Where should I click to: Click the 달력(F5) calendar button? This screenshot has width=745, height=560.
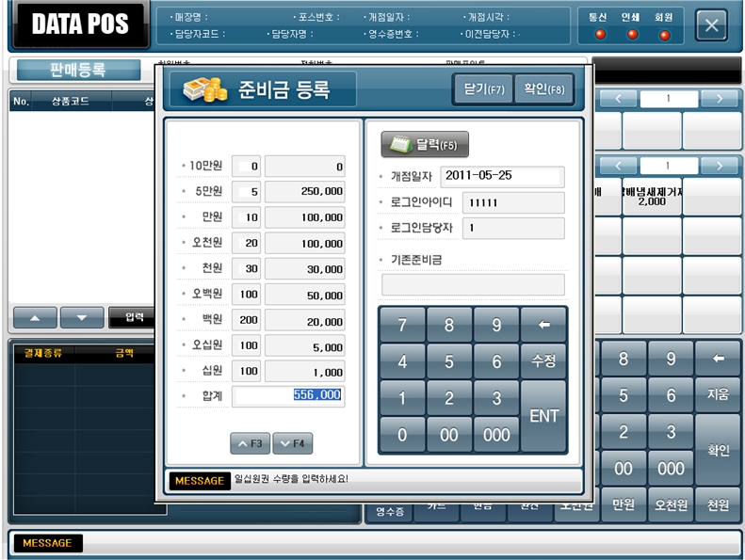[425, 144]
